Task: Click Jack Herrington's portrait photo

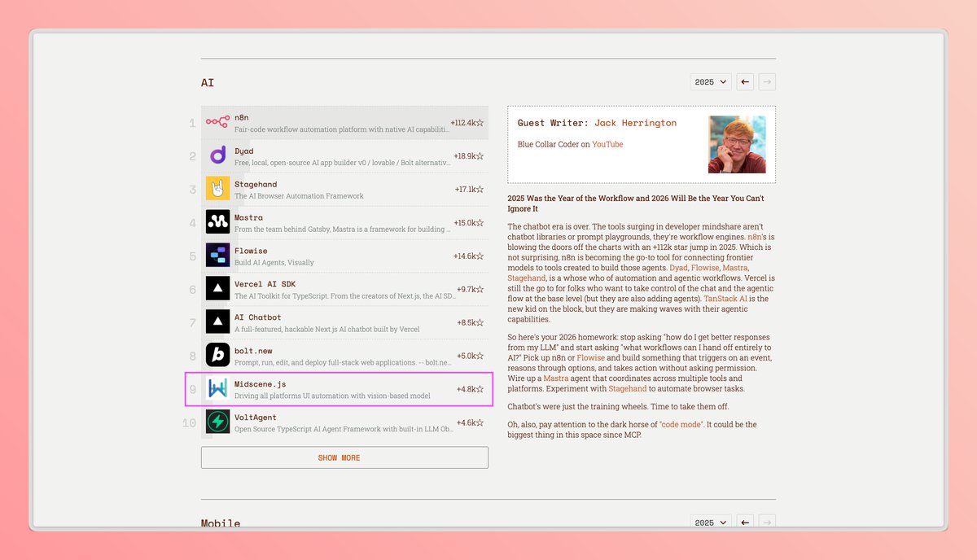Action: [x=737, y=144]
